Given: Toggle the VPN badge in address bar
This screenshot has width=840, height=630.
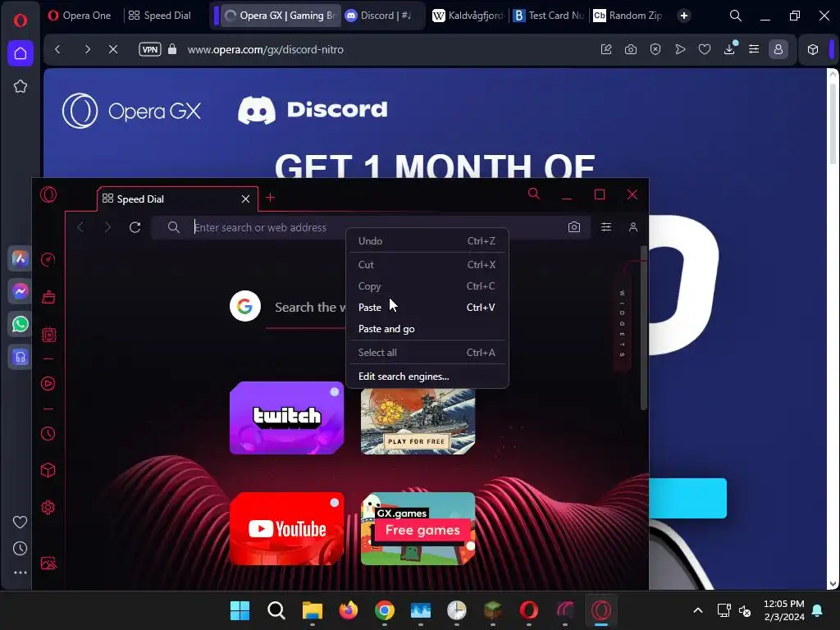Looking at the screenshot, I should (150, 49).
